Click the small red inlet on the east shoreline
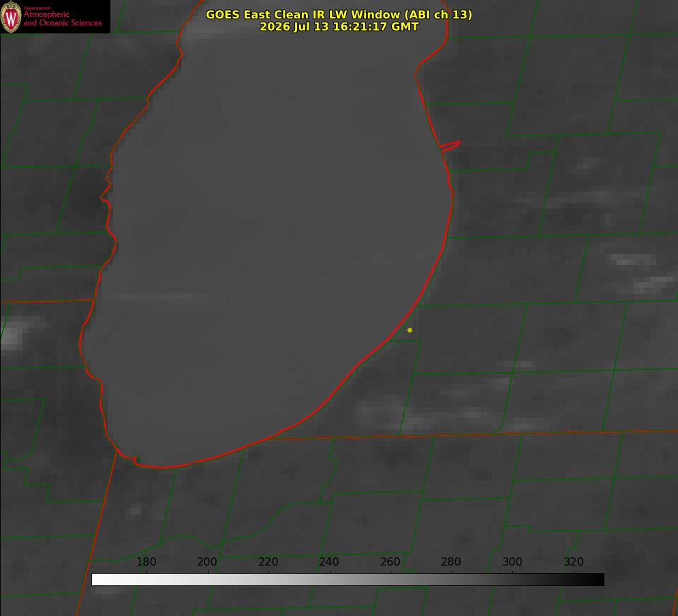Screen dimensions: 678x616 pyautogui.click(x=450, y=146)
